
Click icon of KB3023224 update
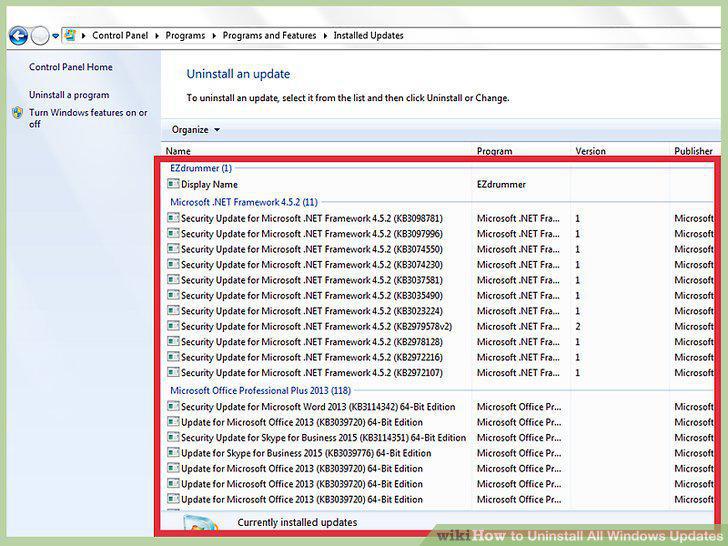coord(173,311)
